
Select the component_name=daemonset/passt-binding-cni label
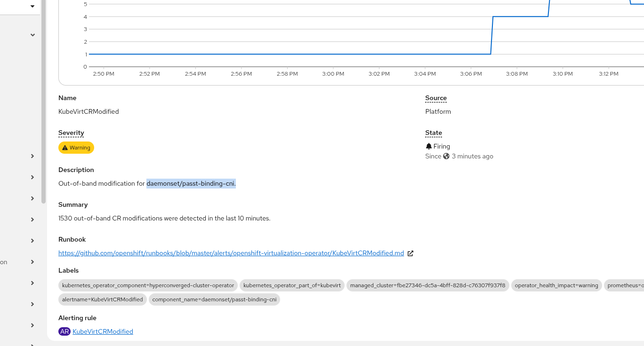tap(214, 299)
